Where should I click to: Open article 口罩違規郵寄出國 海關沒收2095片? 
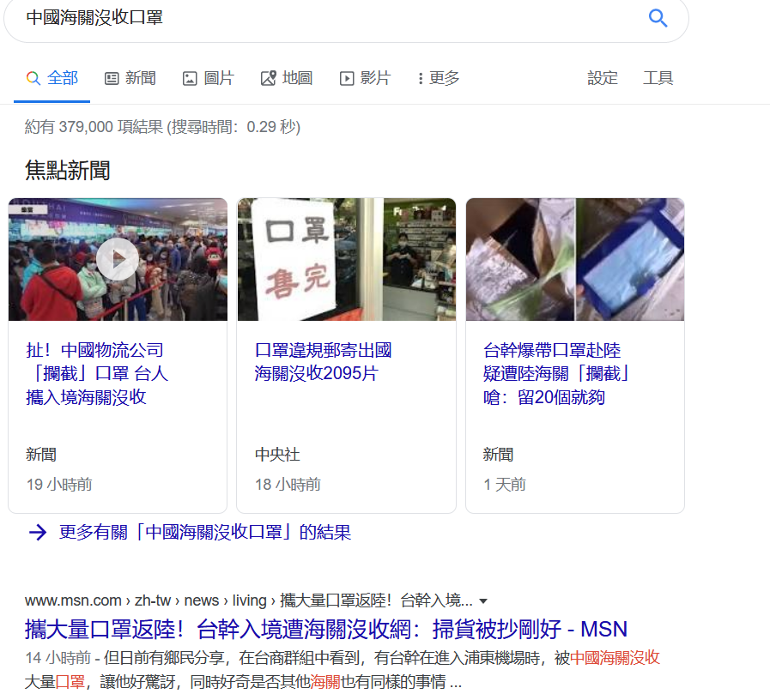(323, 362)
